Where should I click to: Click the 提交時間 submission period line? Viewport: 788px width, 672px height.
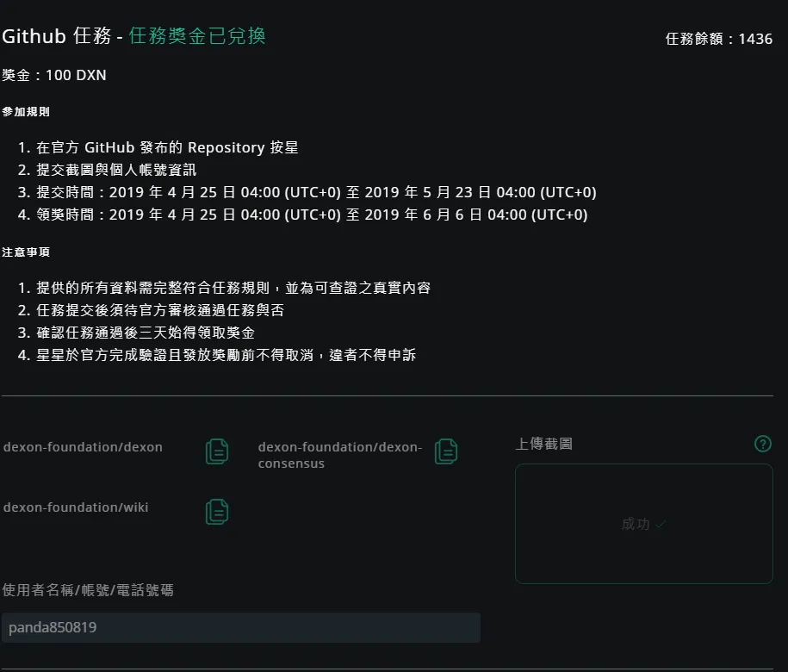(316, 192)
